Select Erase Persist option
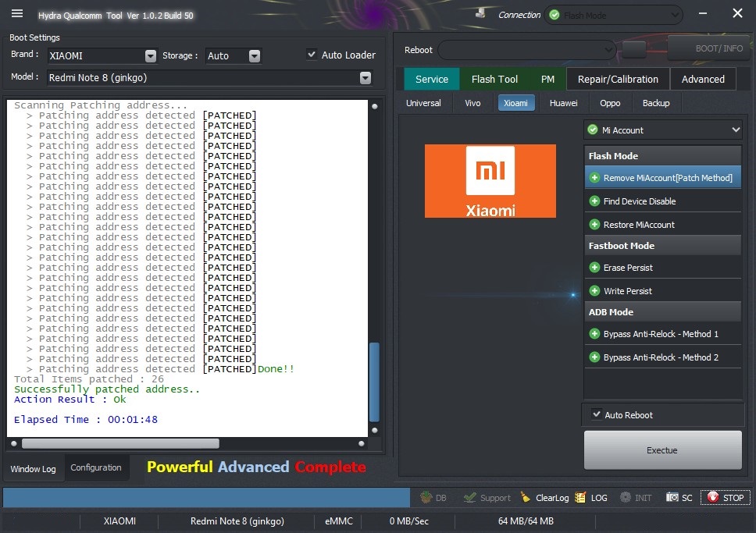756x533 pixels. (662, 267)
